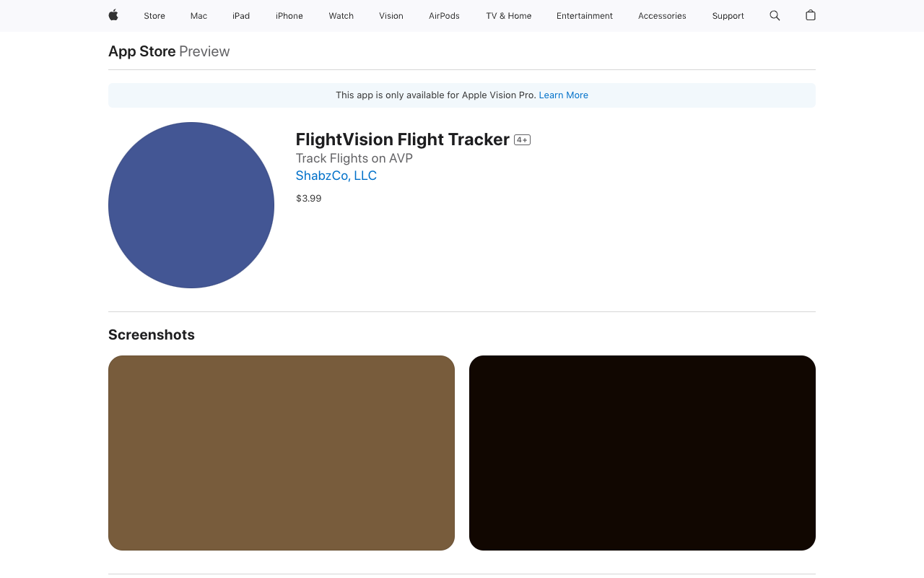This screenshot has height=578, width=924.
Task: Open the iPhone navigation item
Action: click(289, 16)
